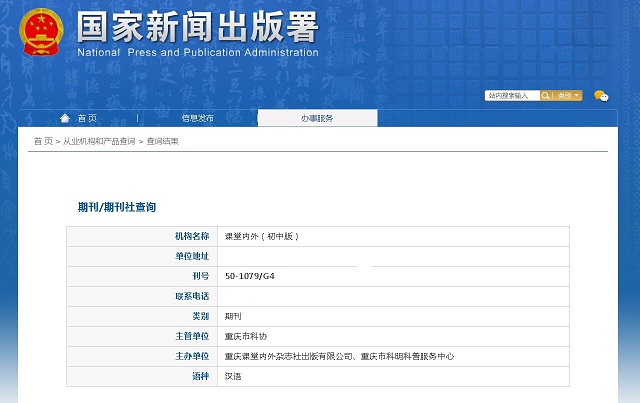Click the 汉语 language value cell
The width and height of the screenshot is (640, 403).
coord(233,376)
